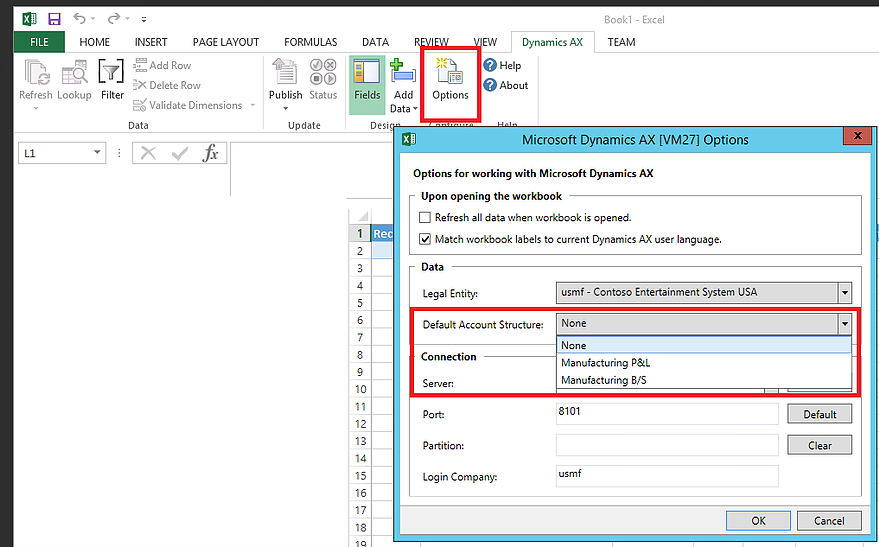879x547 pixels.
Task: Click the Help question mark icon
Action: (490, 65)
